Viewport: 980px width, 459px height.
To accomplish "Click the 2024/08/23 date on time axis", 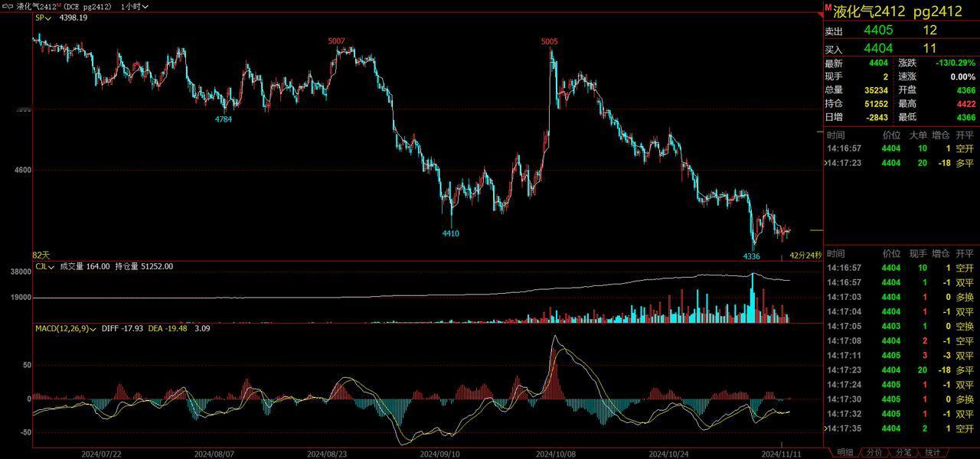I will 327,453.
